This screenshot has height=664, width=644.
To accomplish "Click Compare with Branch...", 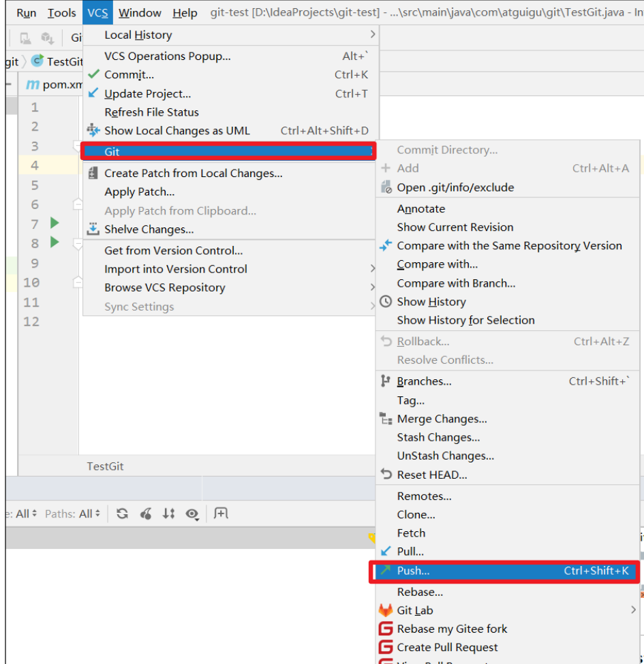I will 508,283.
